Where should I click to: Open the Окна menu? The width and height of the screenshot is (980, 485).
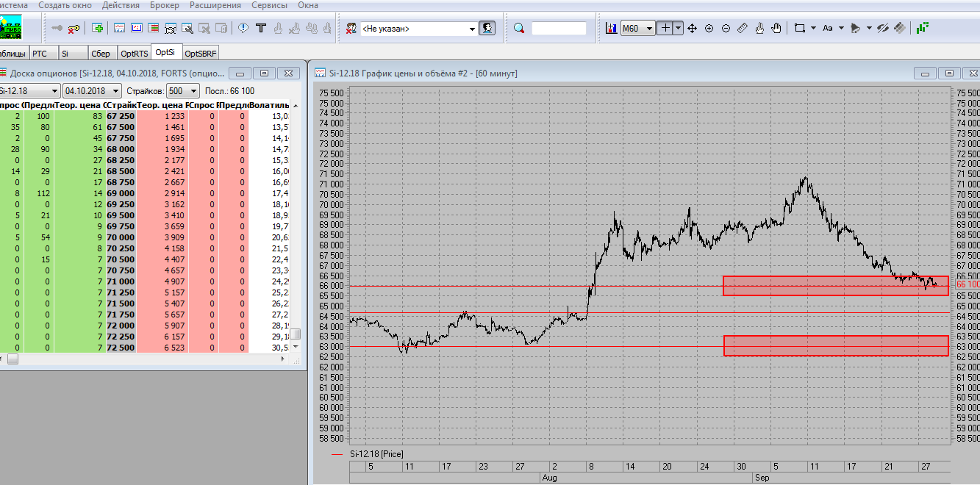(x=308, y=5)
